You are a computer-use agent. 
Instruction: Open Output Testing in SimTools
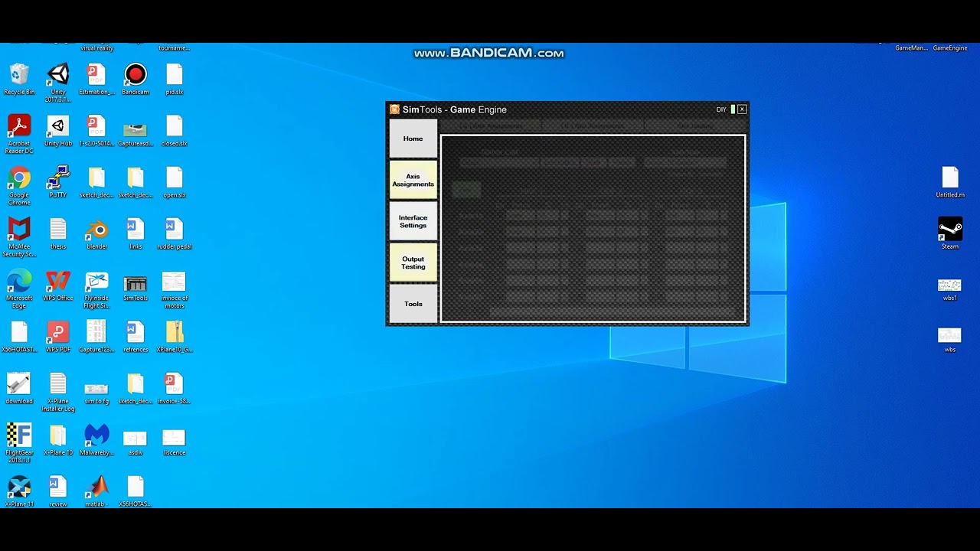tap(413, 262)
